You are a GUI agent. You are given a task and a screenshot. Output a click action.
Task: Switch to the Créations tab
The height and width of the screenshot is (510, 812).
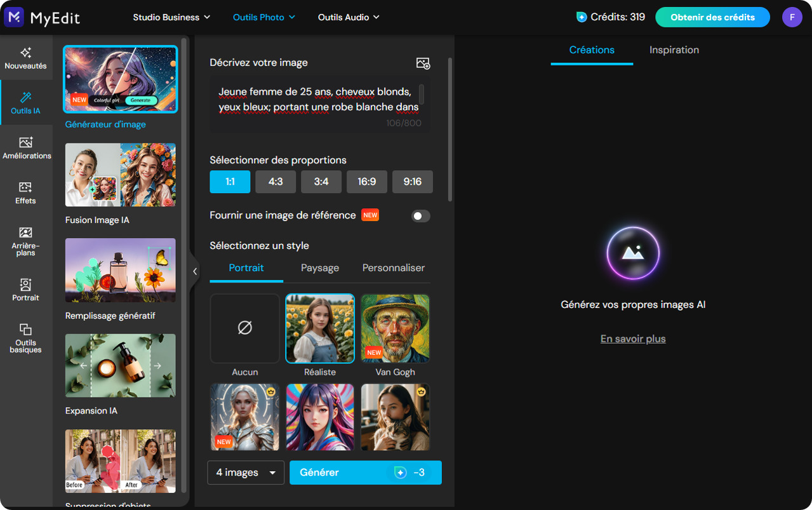click(x=592, y=50)
